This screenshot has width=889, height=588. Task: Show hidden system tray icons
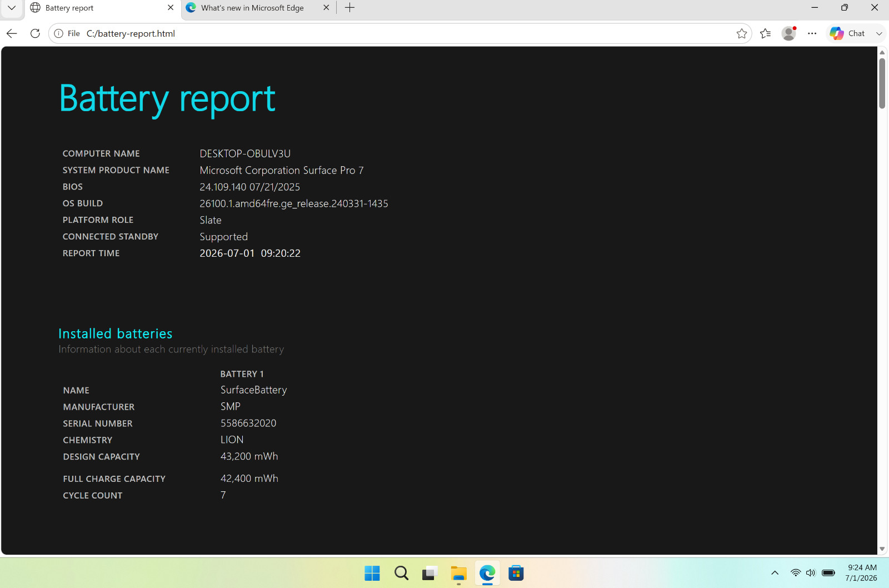click(775, 573)
